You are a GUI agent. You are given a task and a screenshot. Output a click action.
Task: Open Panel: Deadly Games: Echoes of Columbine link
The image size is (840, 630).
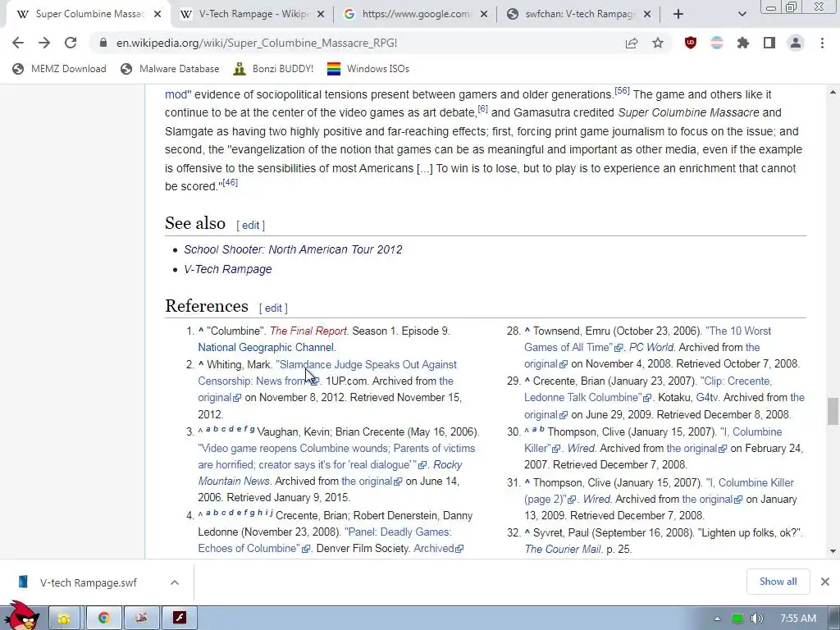pos(325,540)
